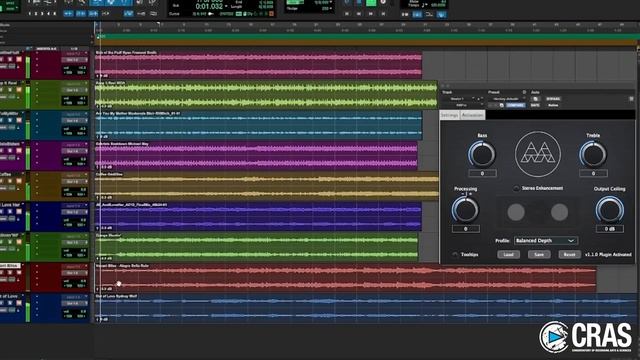Screen dimensions: 640x360
Task: Click Safe in the plugin header
Action: tap(535, 105)
